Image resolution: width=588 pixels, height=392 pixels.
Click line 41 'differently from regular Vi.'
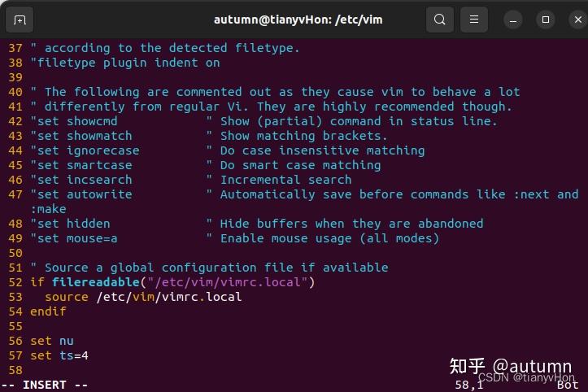(146, 107)
